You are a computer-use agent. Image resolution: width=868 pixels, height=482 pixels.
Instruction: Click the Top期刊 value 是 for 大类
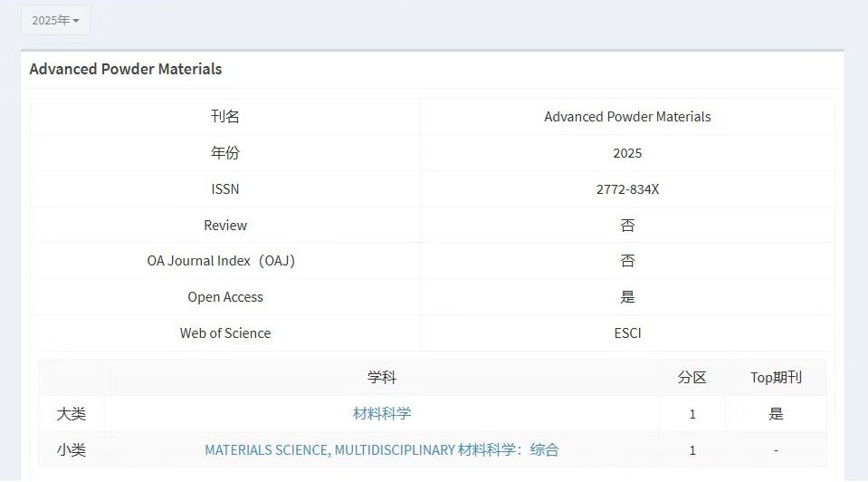(776, 413)
